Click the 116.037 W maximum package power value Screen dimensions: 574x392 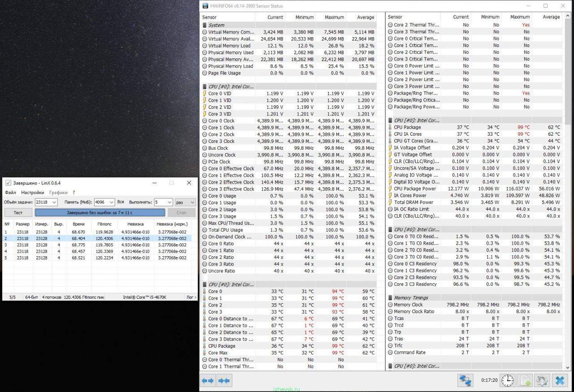518,189
